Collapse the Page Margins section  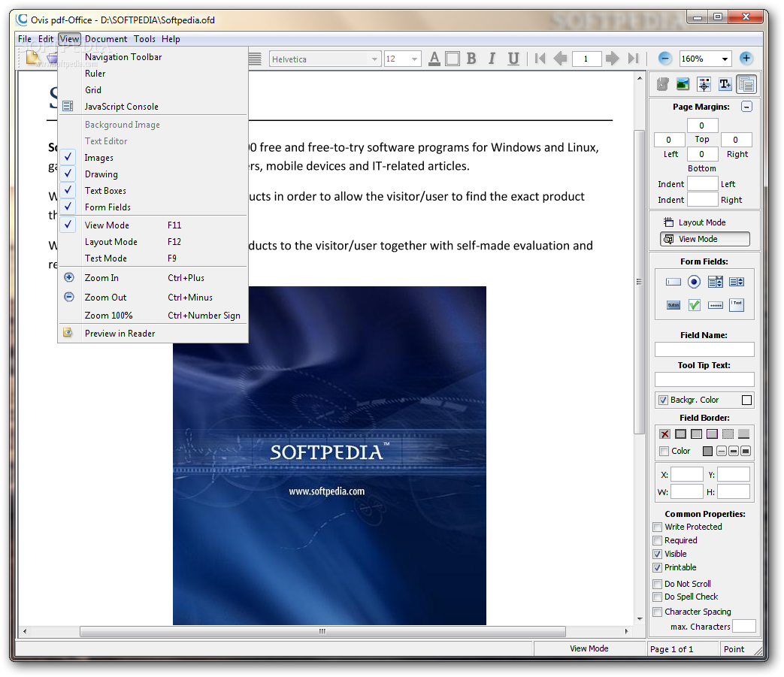click(x=746, y=107)
